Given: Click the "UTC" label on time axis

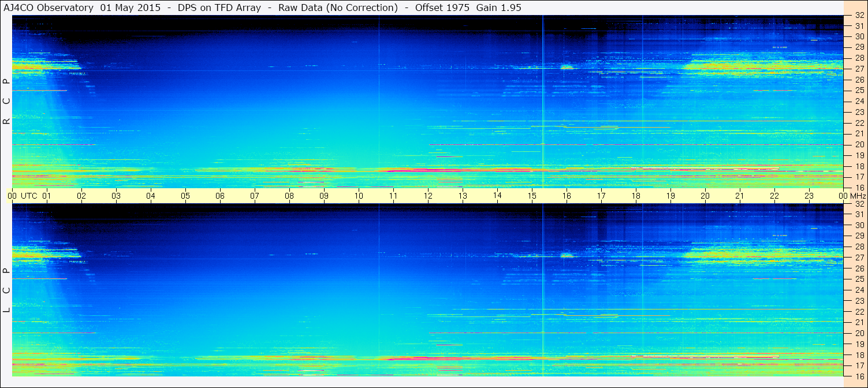Looking at the screenshot, I should [29, 196].
